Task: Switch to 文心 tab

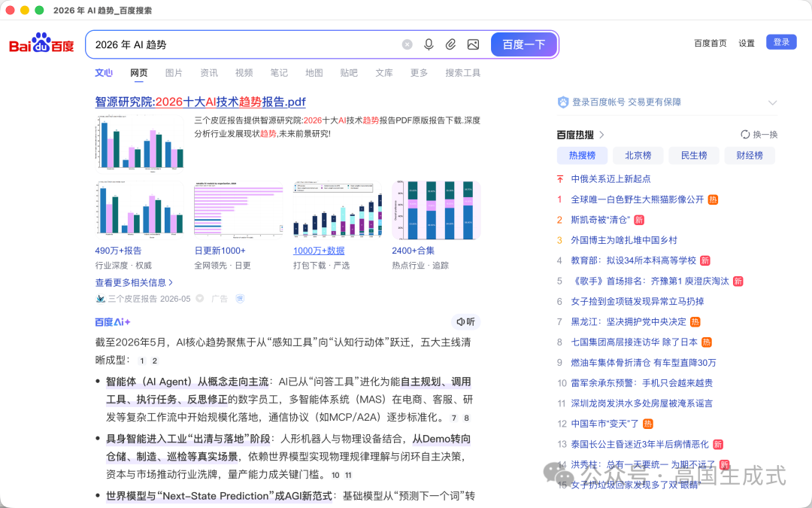Action: [x=104, y=72]
